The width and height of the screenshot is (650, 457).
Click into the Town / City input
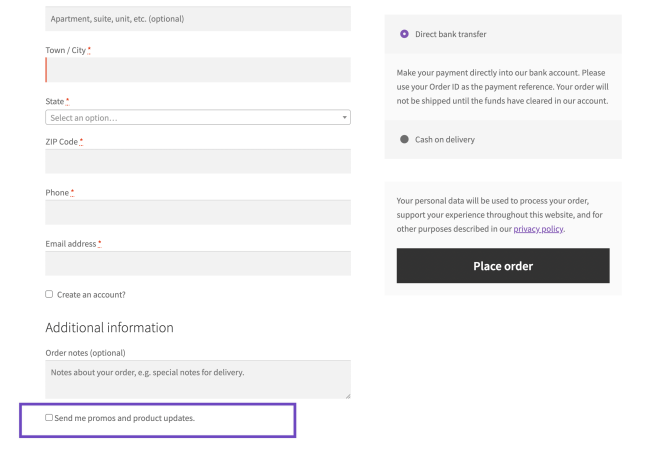pos(198,70)
